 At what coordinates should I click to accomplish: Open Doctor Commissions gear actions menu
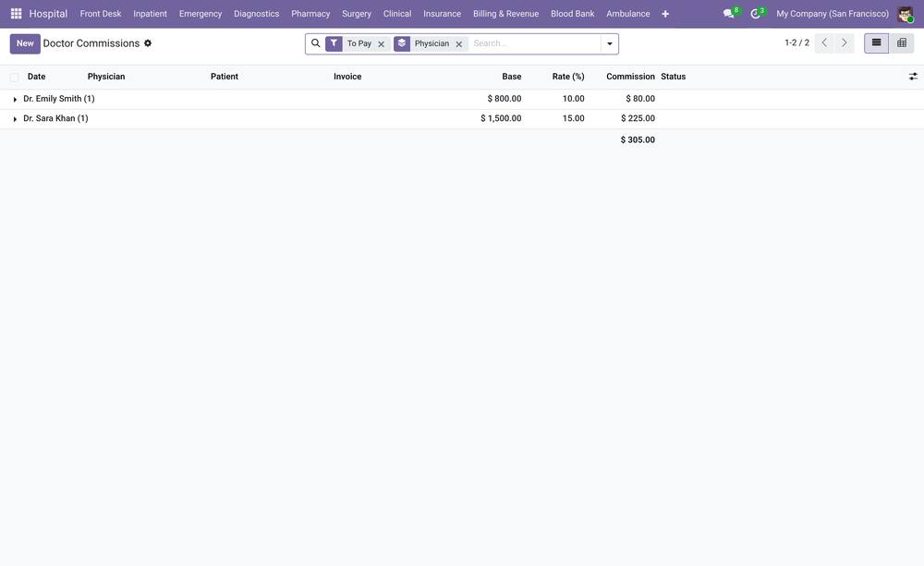148,43
